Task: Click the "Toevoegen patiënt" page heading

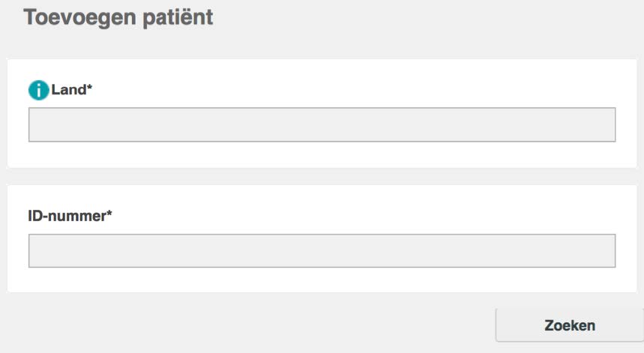Action: [x=118, y=18]
